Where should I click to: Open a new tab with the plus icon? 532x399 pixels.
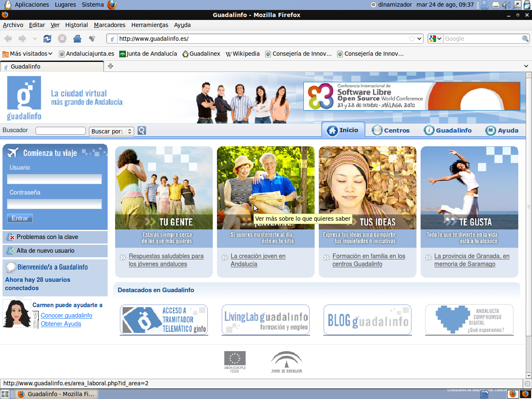[x=111, y=66]
